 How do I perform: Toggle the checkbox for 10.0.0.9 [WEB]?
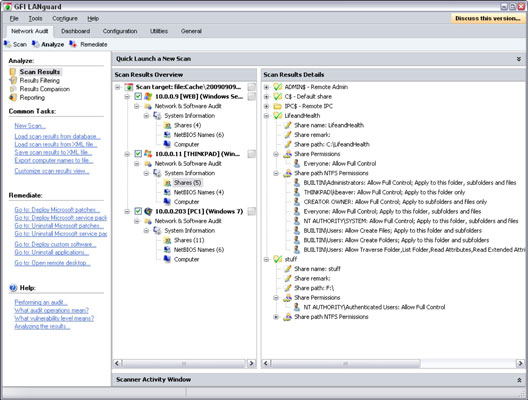coord(138,96)
